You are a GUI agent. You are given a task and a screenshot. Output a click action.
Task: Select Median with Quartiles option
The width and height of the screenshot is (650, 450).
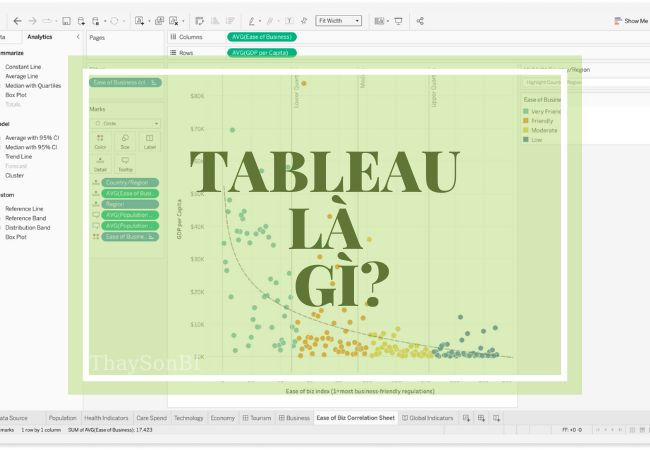(x=33, y=86)
